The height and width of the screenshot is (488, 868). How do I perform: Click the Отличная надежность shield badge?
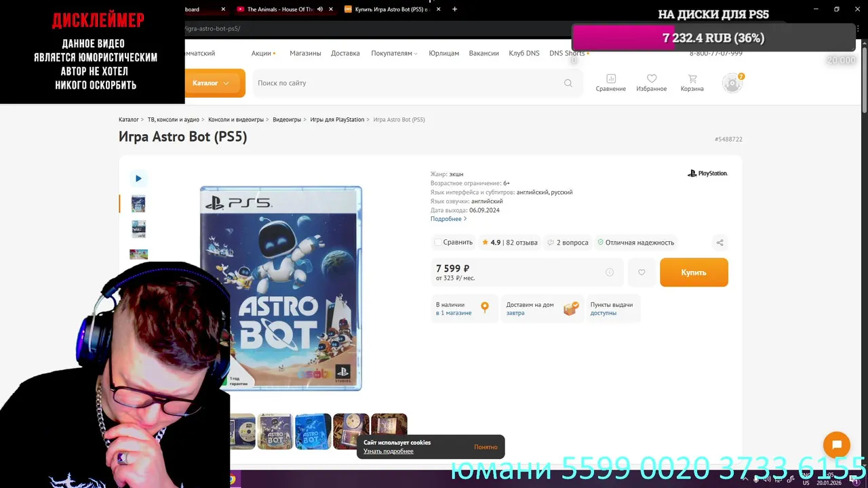click(x=635, y=243)
